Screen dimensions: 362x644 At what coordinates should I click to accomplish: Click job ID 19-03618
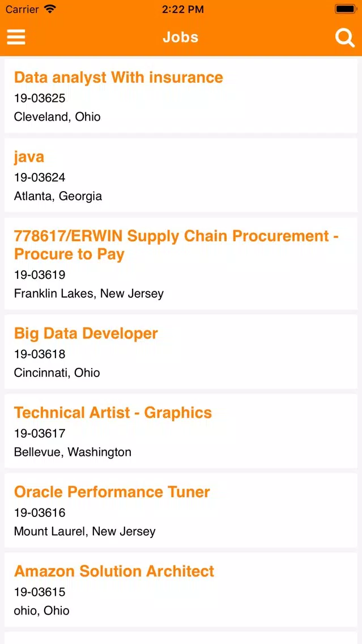(x=40, y=354)
